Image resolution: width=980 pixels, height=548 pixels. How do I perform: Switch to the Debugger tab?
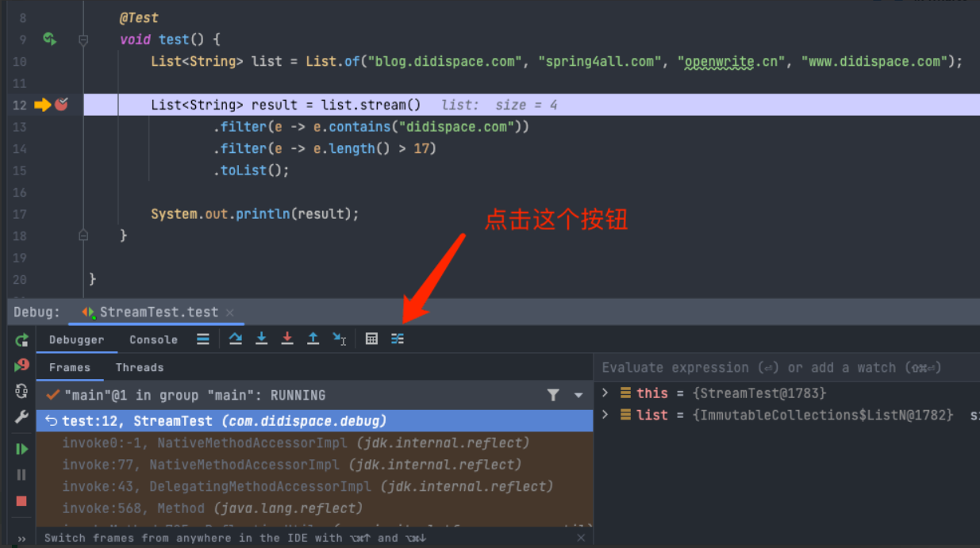(77, 339)
